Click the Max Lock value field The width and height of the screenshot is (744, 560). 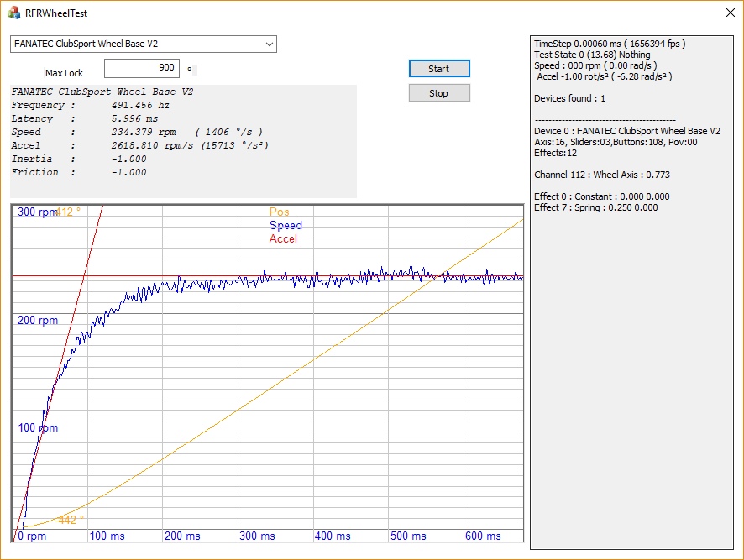click(x=141, y=68)
